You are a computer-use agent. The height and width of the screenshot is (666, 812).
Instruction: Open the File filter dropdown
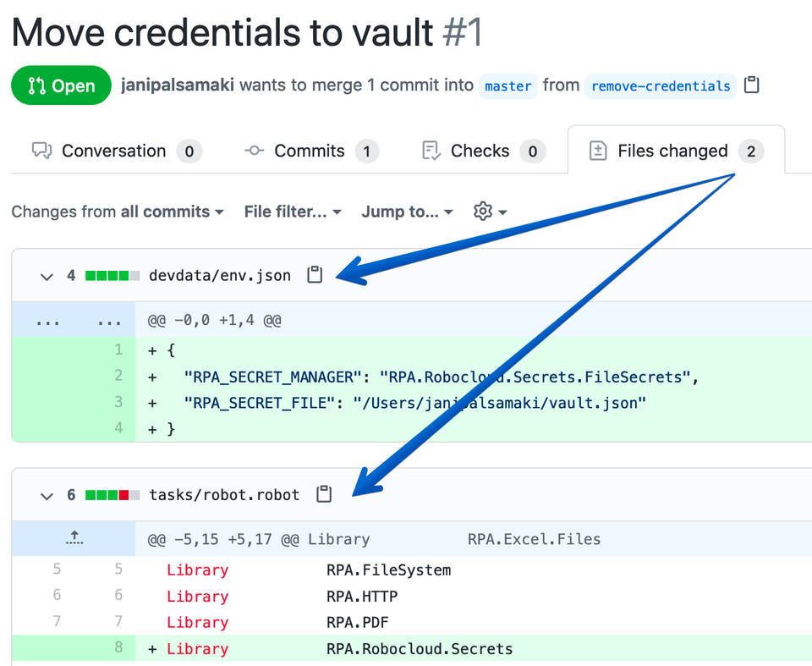tap(293, 212)
